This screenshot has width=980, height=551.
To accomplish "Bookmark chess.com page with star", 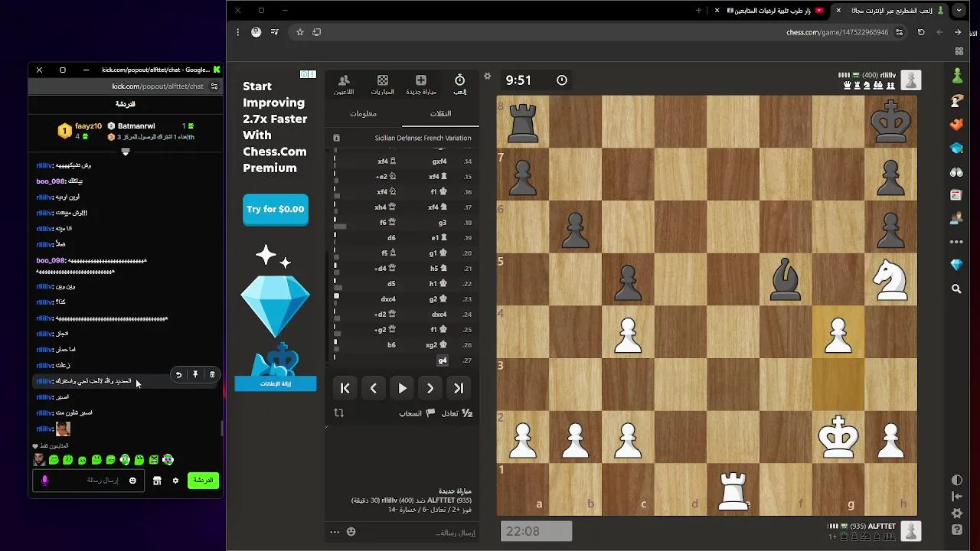I will pos(300,32).
